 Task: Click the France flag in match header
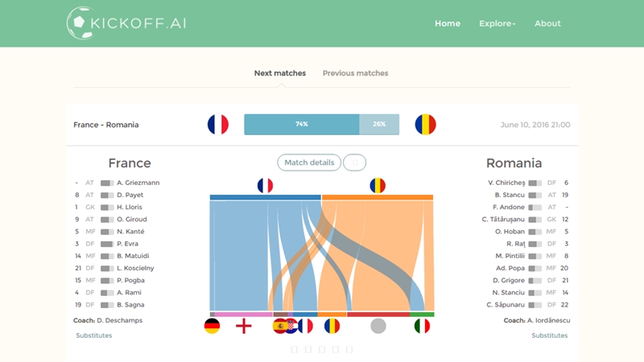(217, 125)
